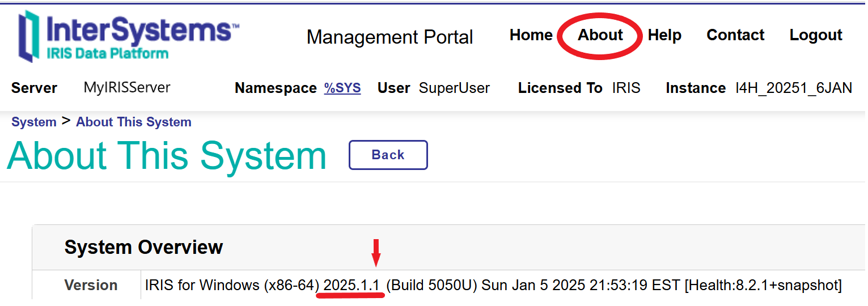This screenshot has width=868, height=306.
Task: Click the Health:8.2.1+snapshot text
Action: point(764,285)
